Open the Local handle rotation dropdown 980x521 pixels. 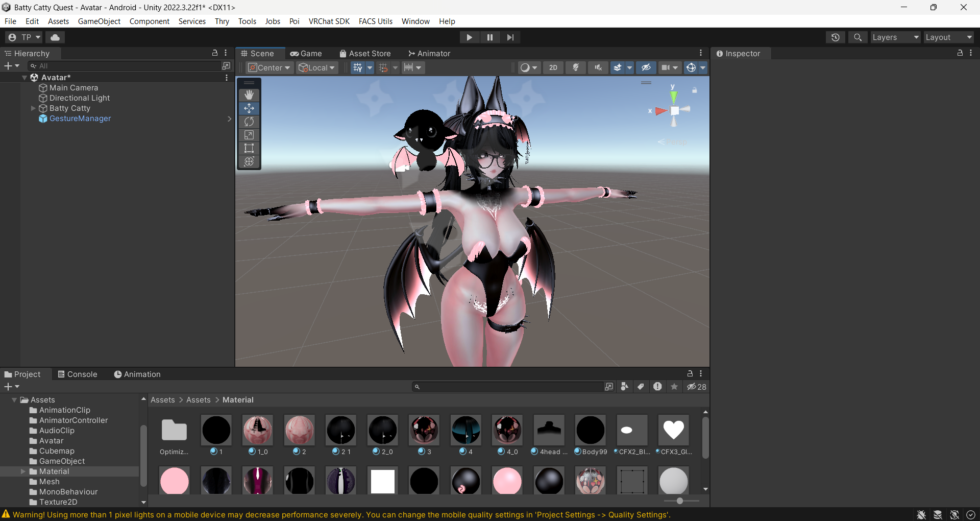[x=316, y=67]
